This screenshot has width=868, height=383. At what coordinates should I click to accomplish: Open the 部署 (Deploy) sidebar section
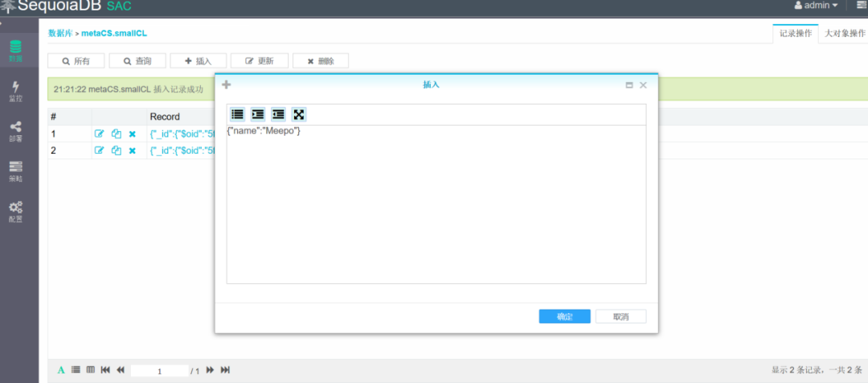pyautogui.click(x=16, y=132)
